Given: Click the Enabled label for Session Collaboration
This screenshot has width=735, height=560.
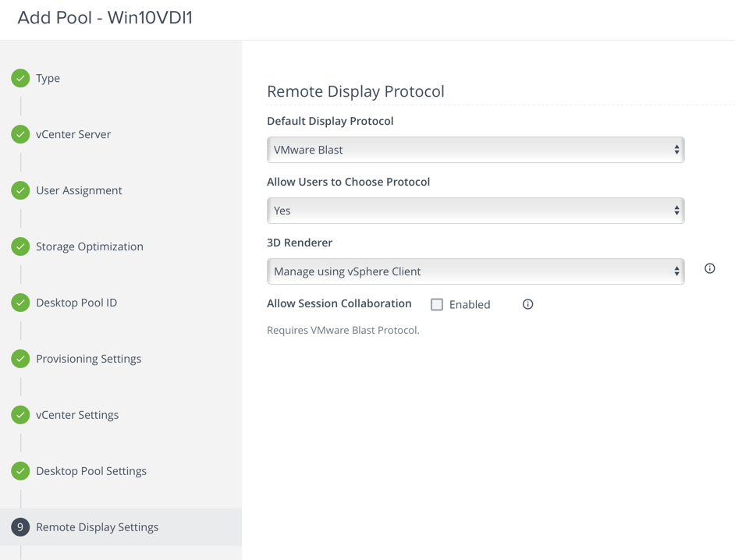Looking at the screenshot, I should click(x=470, y=305).
